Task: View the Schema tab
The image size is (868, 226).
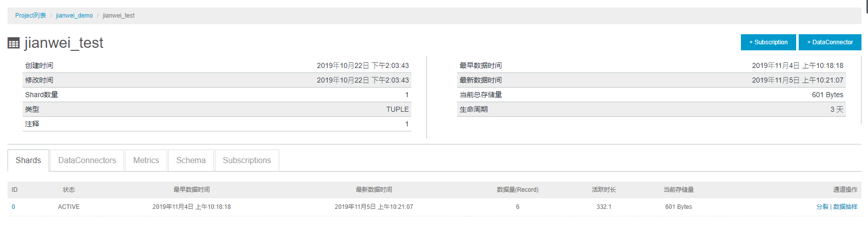Action: click(x=191, y=161)
